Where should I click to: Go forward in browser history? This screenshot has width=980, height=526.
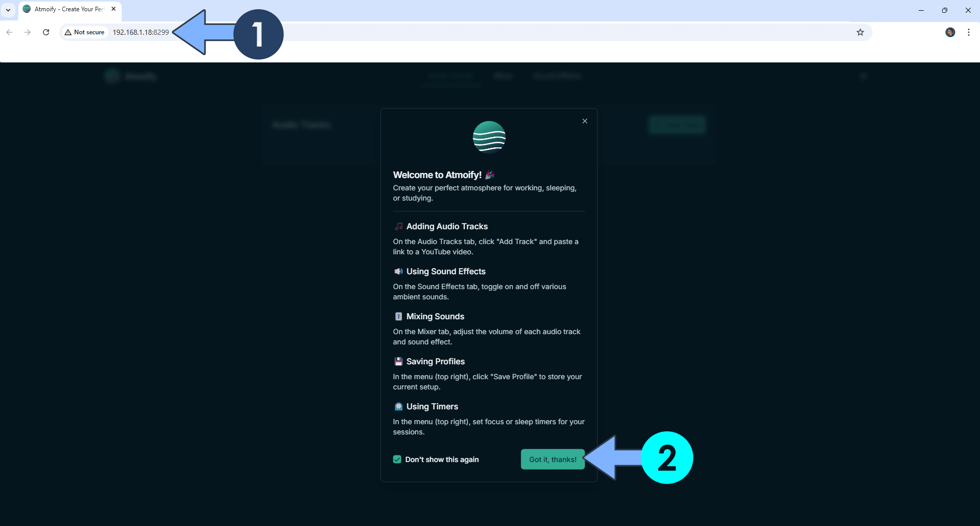point(28,32)
